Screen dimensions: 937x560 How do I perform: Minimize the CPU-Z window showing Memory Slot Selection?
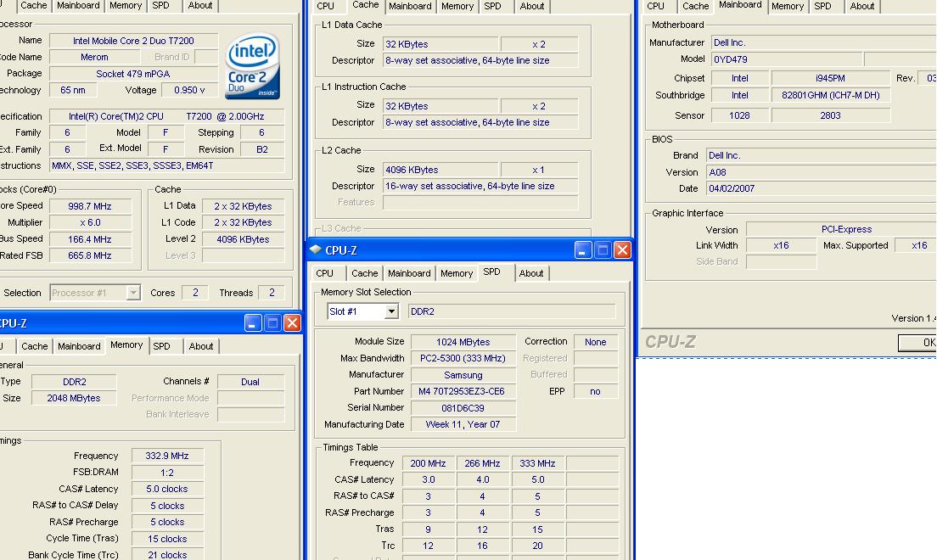point(583,250)
